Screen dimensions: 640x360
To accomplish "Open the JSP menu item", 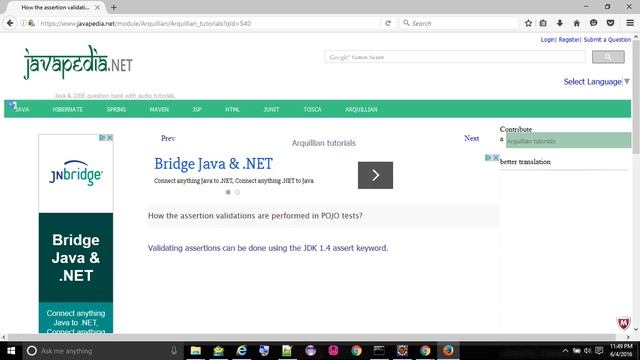I will pos(197,109).
